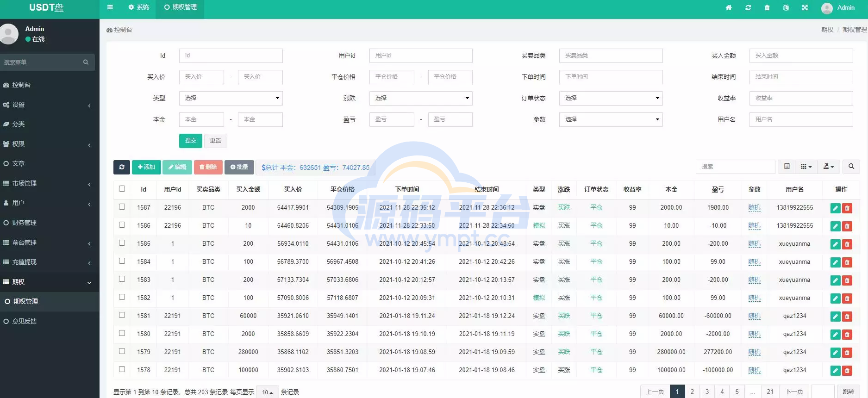
Task: Edit row 1578 with green pencil icon
Action: [x=835, y=371]
